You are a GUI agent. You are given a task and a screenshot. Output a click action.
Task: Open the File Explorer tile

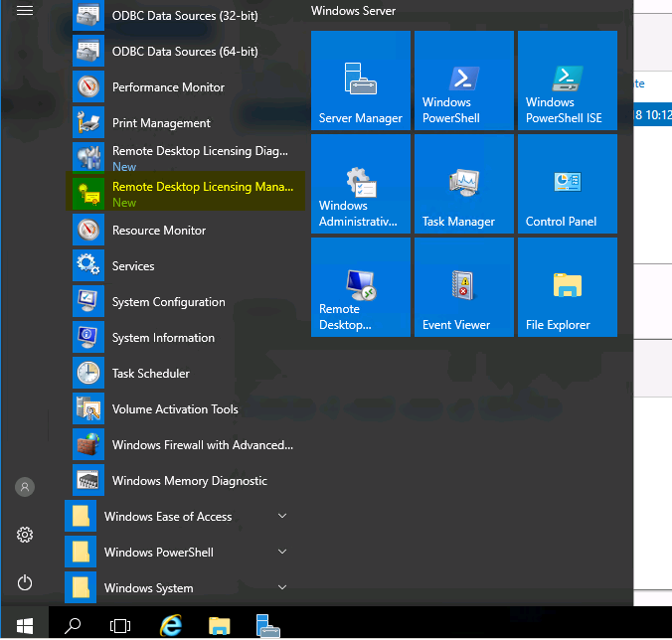tap(568, 287)
